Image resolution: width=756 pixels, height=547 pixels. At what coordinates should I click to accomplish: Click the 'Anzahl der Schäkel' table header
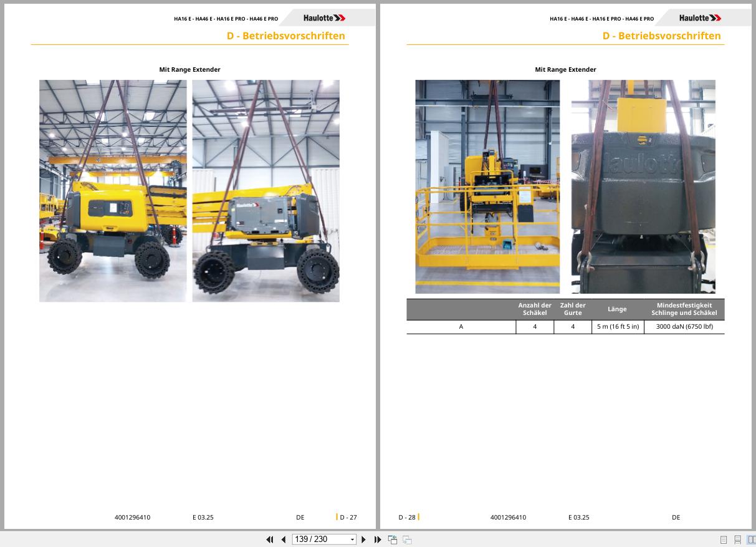point(535,309)
